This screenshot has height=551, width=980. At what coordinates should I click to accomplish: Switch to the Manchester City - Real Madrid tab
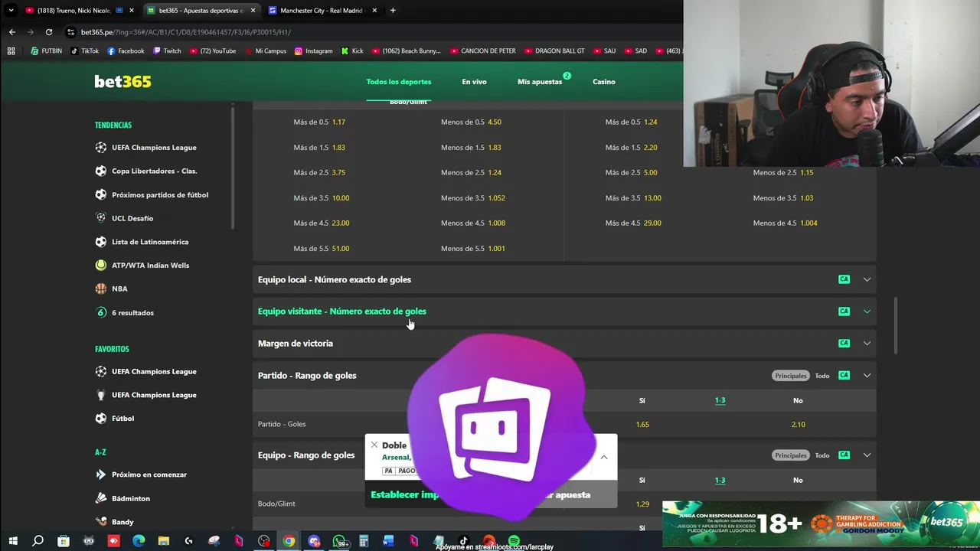coord(322,11)
